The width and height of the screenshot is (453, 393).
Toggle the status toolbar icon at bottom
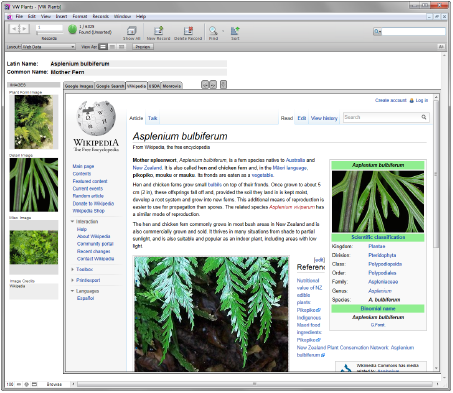tap(34, 384)
